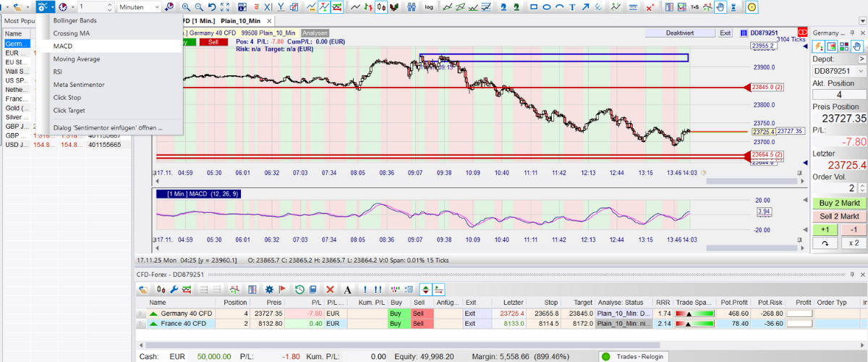The width and height of the screenshot is (868, 362).
Task: Click the Y-axis scaling icon
Action: pos(281,7)
